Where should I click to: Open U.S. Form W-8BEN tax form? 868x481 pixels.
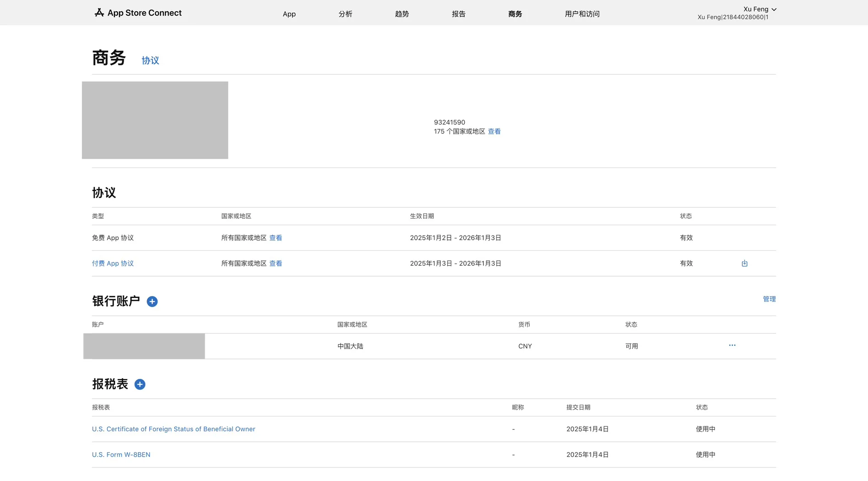point(121,454)
